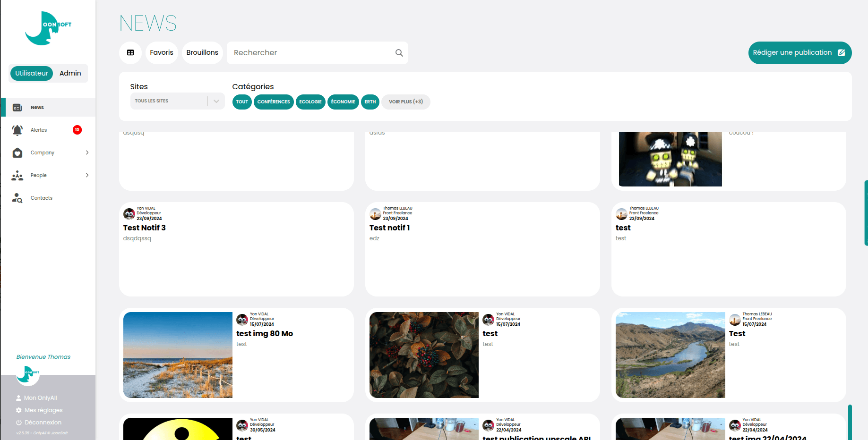The image size is (868, 440).
Task: Open the Company sidebar icon
Action: (x=17, y=152)
